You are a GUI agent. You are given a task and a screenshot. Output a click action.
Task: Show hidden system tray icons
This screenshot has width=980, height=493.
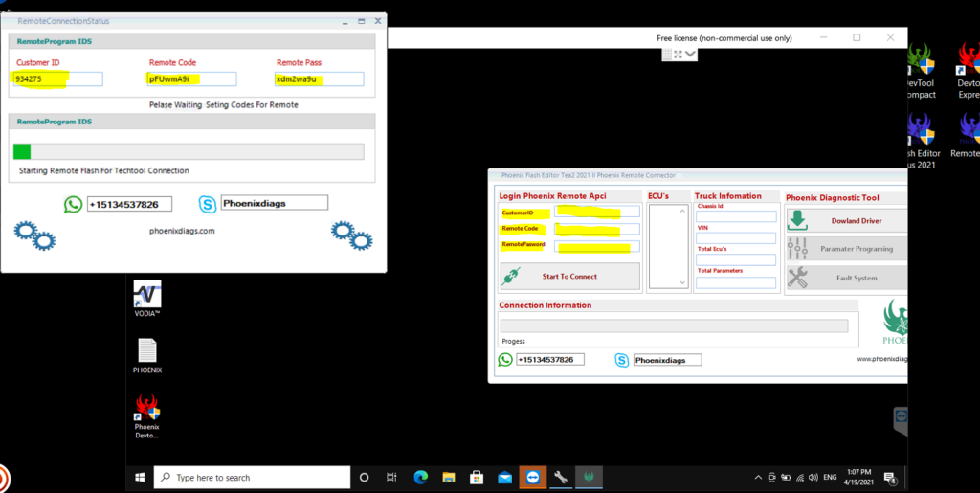pyautogui.click(x=758, y=478)
